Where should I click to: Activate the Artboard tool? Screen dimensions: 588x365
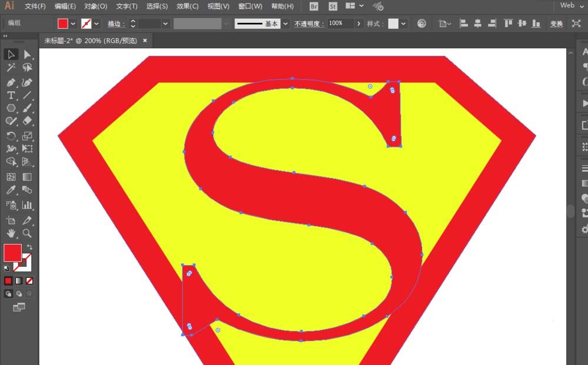11,220
